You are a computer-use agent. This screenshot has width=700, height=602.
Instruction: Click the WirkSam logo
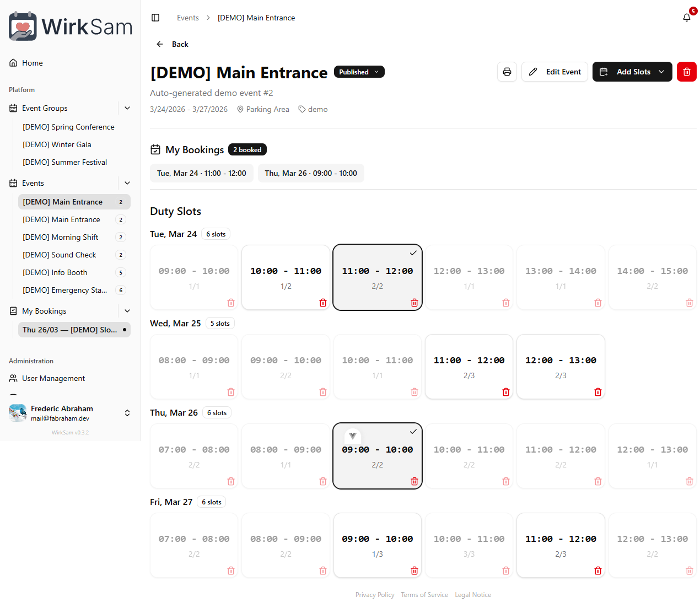[71, 26]
